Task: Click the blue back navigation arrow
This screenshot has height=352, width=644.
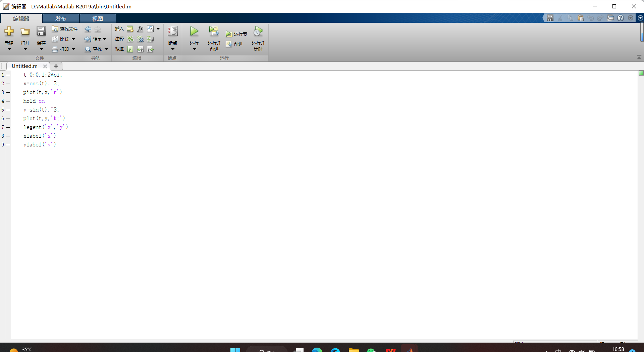Action: [x=88, y=29]
